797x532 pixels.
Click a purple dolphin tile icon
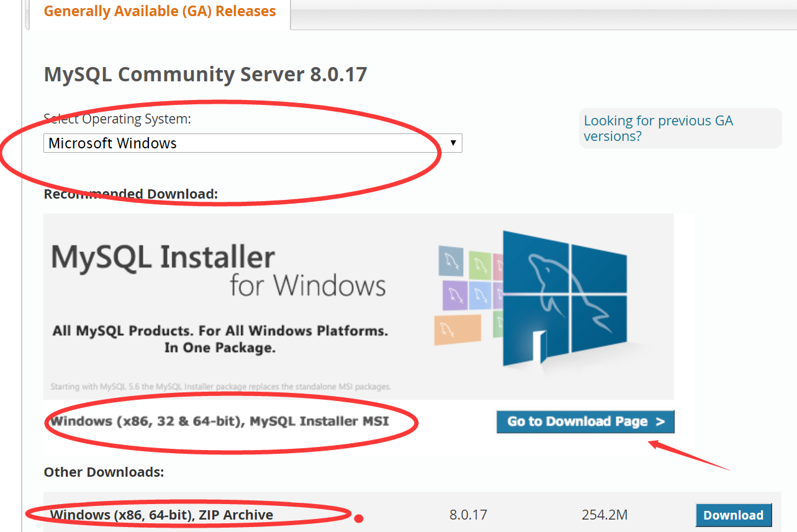454,295
